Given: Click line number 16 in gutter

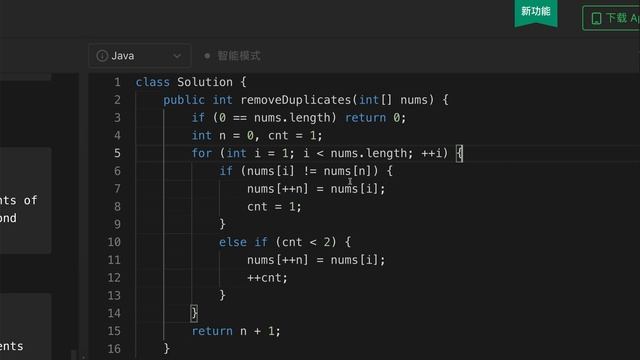Looking at the screenshot, I should point(114,349).
